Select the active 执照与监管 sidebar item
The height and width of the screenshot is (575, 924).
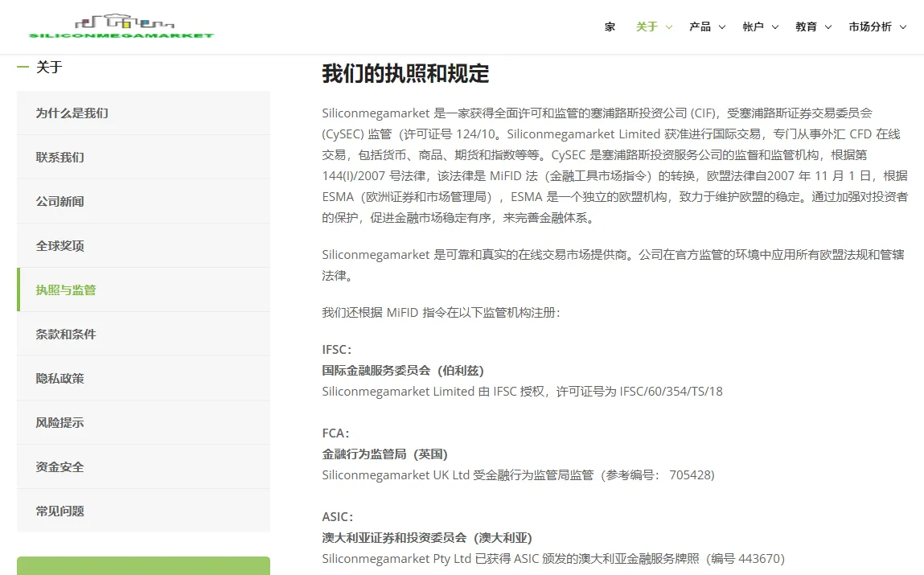click(x=143, y=290)
